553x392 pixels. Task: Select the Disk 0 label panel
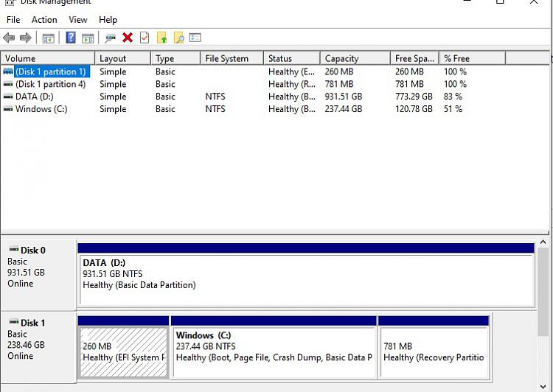[39, 275]
